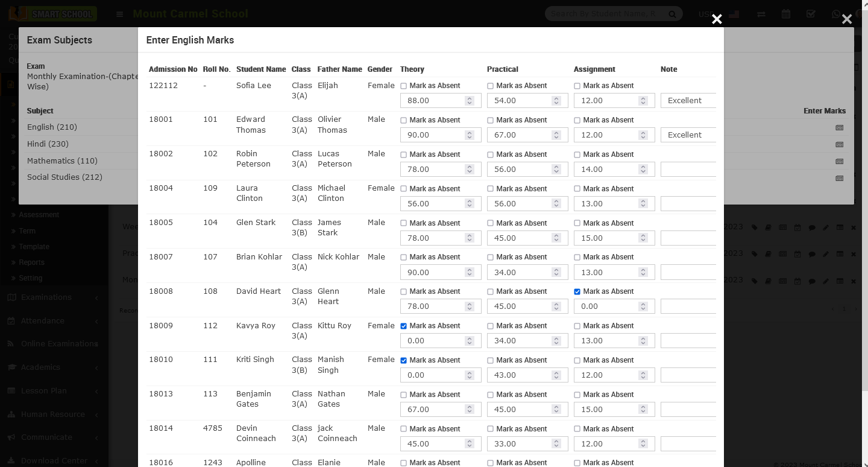Click stepper on Robin Peterson's Assignment marks
Screen dimensions: 868x467
(643, 170)
